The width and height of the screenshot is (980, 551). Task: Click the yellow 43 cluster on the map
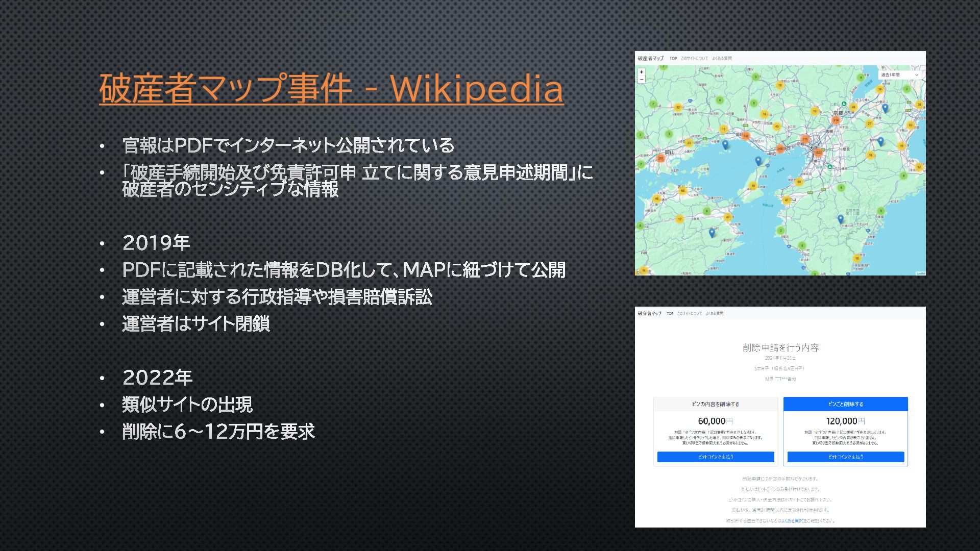click(777, 126)
